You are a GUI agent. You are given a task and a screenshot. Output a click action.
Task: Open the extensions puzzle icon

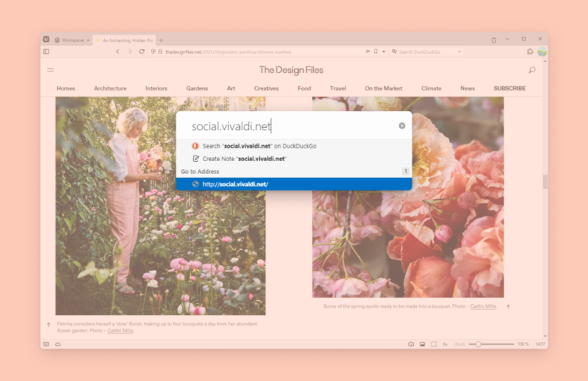click(530, 52)
